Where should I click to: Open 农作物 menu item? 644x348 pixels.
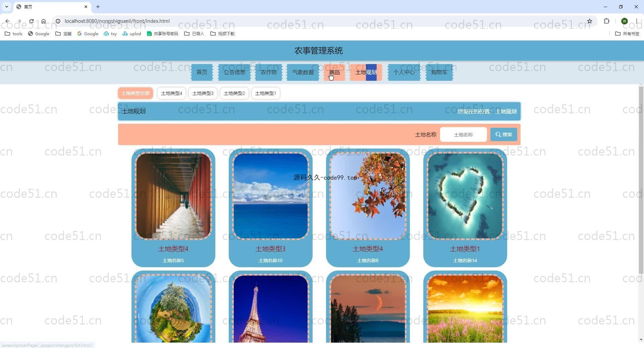(269, 72)
